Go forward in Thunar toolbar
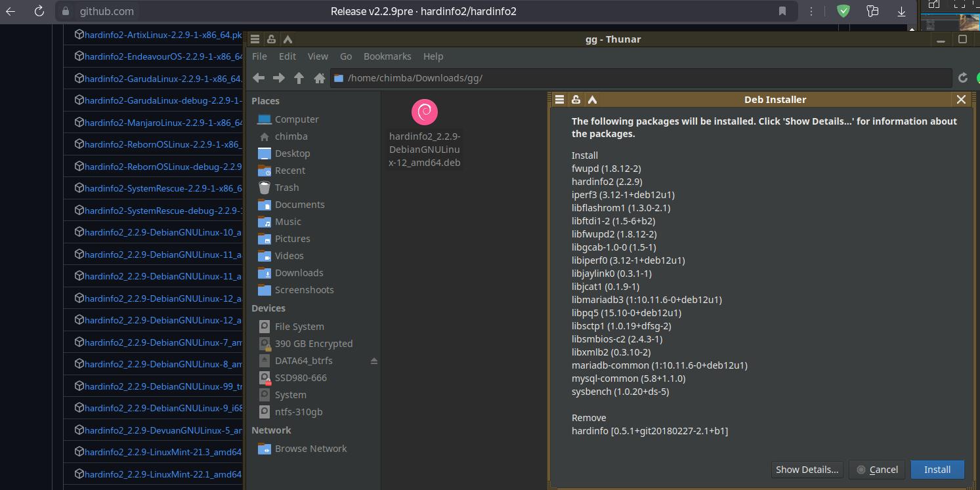The height and width of the screenshot is (490, 980). point(279,78)
